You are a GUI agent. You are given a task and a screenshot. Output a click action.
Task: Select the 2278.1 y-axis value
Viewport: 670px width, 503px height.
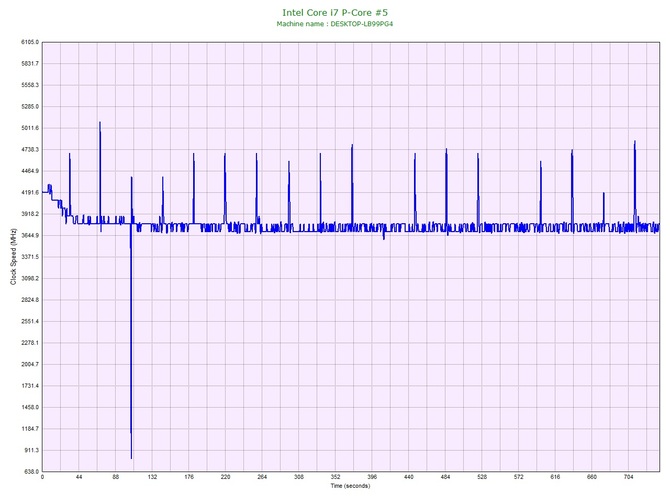point(30,343)
